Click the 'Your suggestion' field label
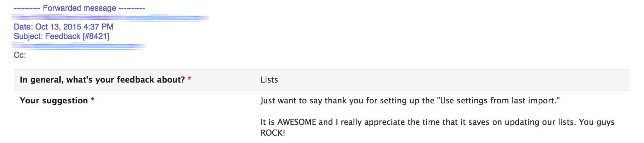The width and height of the screenshot is (644, 143). [x=54, y=101]
